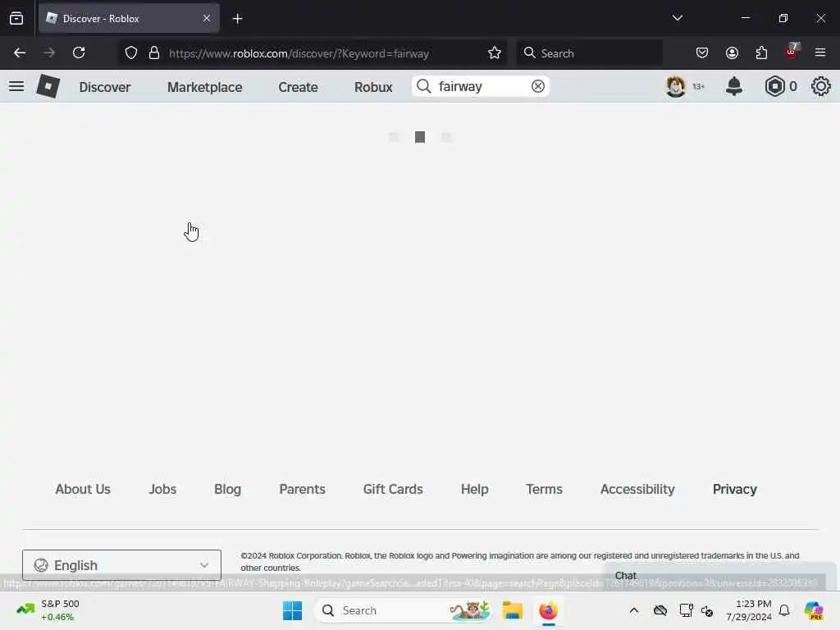
Task: Open Firefox recent tabs view icon
Action: [16, 19]
